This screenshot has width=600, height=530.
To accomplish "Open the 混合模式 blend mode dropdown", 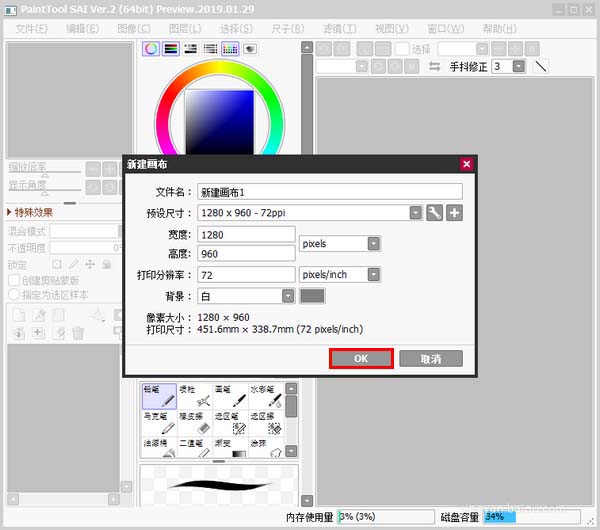I will pos(86,231).
